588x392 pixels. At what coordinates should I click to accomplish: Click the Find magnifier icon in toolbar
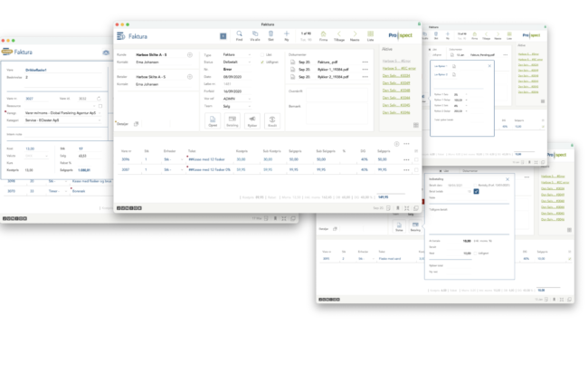click(x=239, y=34)
